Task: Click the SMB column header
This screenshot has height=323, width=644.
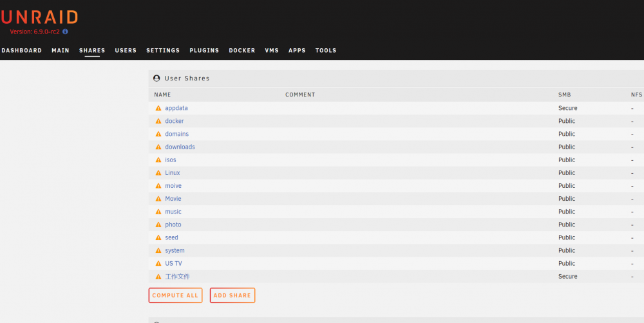Action: 565,95
